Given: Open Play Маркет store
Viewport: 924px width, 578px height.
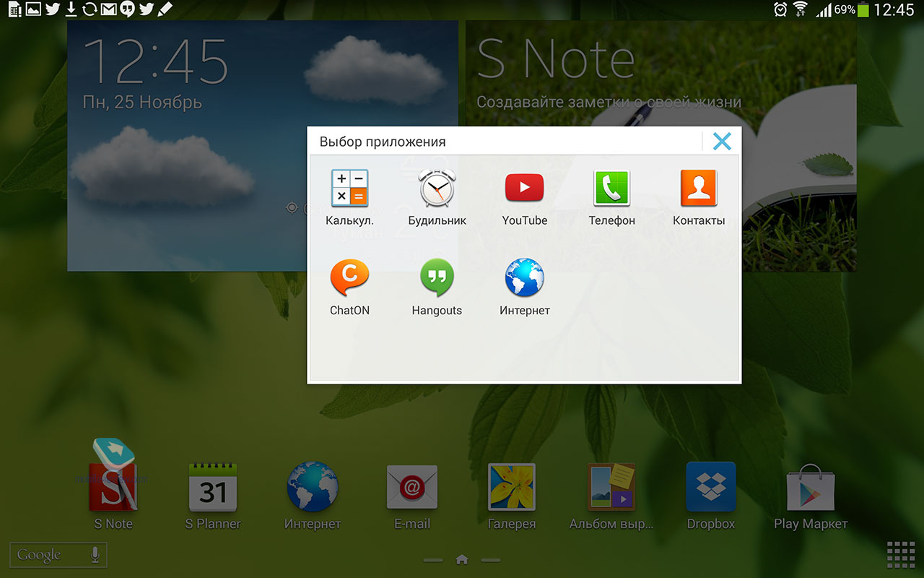Looking at the screenshot, I should pyautogui.click(x=810, y=488).
